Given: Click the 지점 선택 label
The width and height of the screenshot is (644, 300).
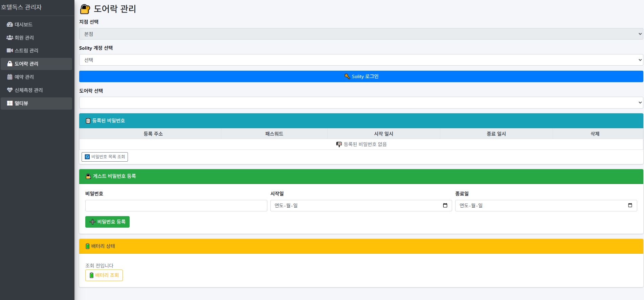Looking at the screenshot, I should [x=89, y=22].
